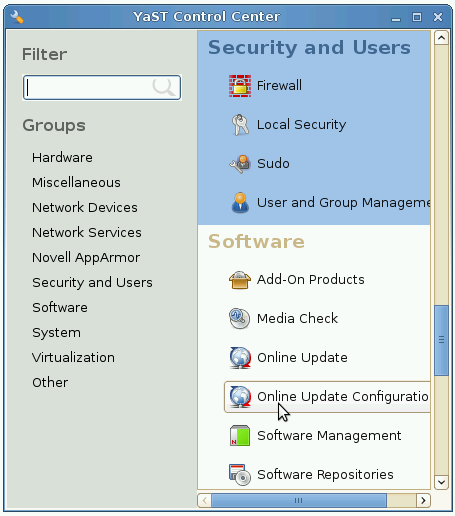Click inside the Filter search field
The width and height of the screenshot is (455, 516).
(102, 87)
